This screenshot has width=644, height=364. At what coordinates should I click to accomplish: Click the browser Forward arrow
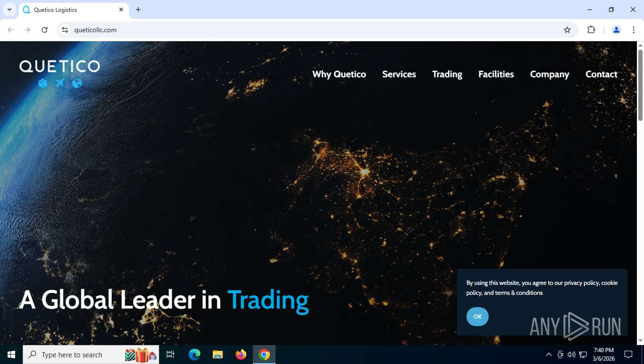(x=27, y=30)
